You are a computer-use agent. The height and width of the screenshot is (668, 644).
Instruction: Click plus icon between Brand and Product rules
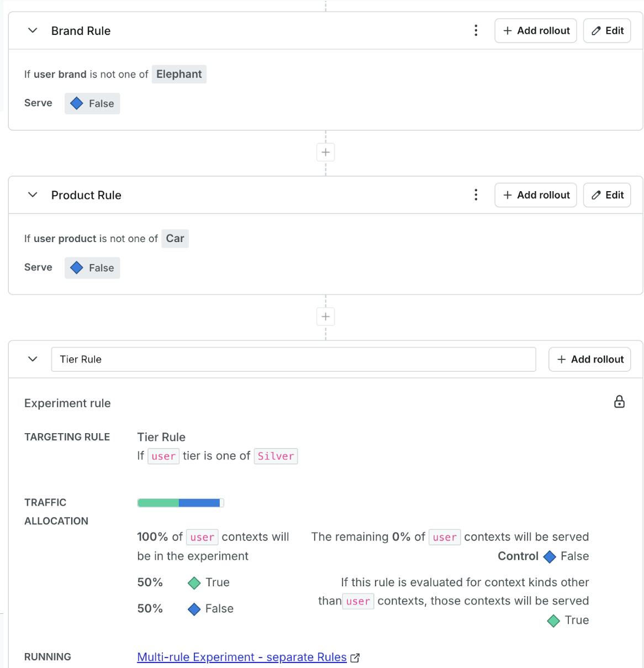(326, 152)
